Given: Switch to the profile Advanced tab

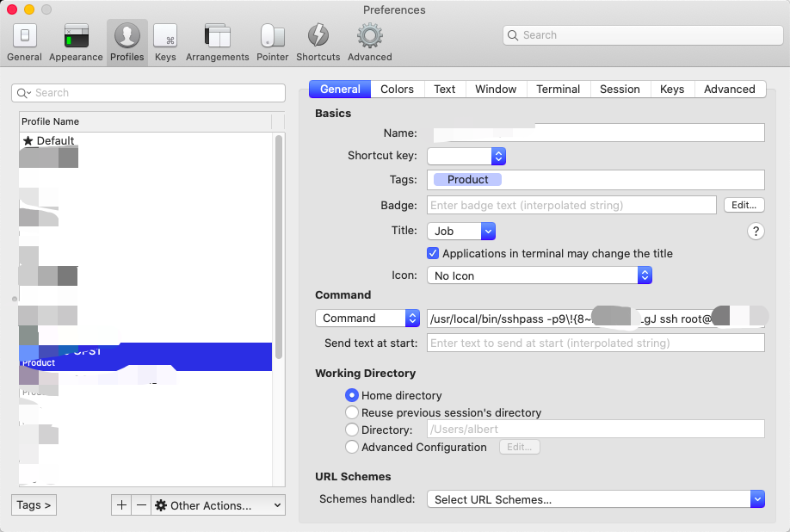Looking at the screenshot, I should point(730,90).
